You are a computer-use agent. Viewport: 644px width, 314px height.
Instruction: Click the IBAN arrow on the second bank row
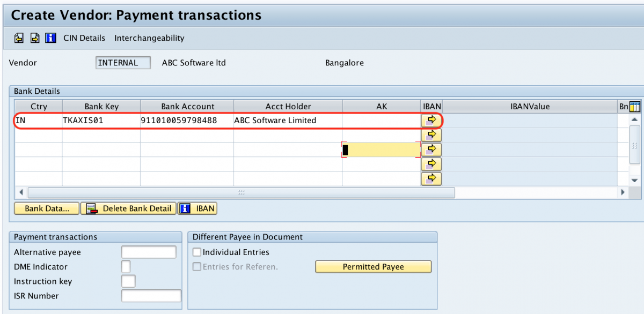click(431, 135)
